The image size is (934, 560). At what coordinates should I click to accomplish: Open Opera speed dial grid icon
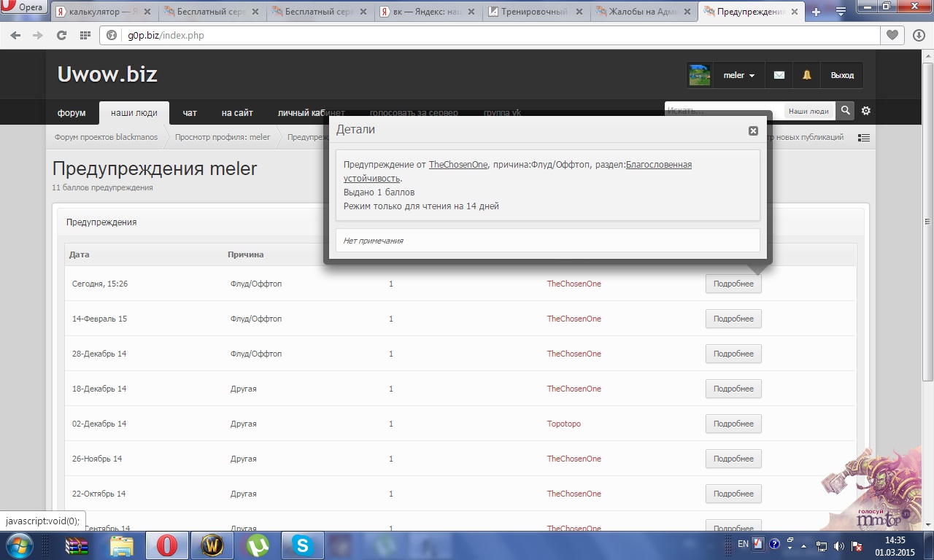tap(85, 35)
